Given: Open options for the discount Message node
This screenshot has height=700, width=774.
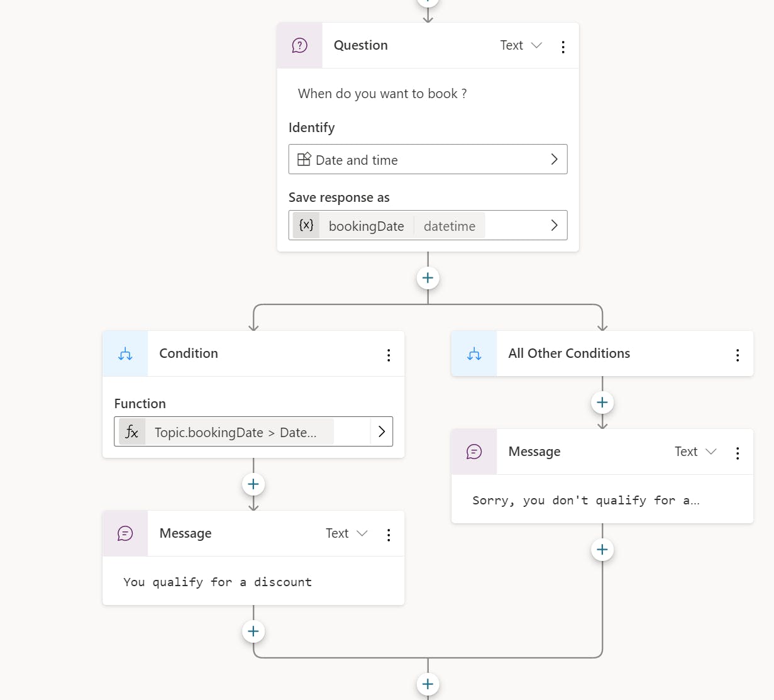Looking at the screenshot, I should click(389, 535).
